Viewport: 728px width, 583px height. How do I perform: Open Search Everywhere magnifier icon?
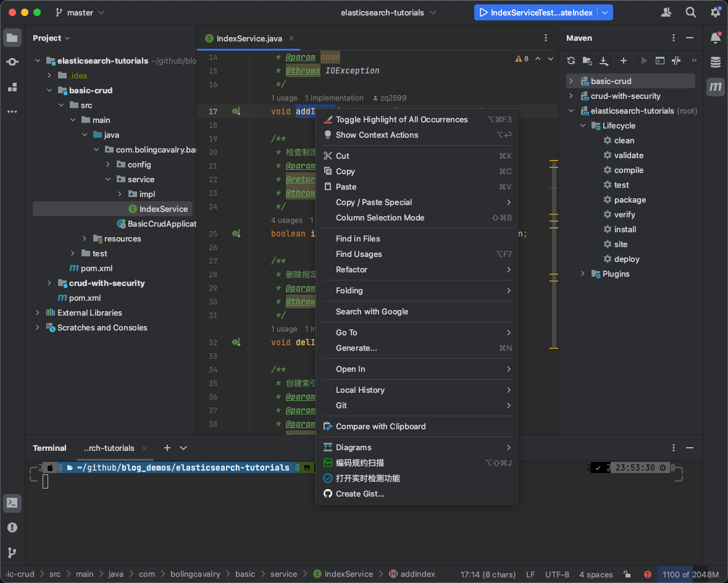click(690, 12)
